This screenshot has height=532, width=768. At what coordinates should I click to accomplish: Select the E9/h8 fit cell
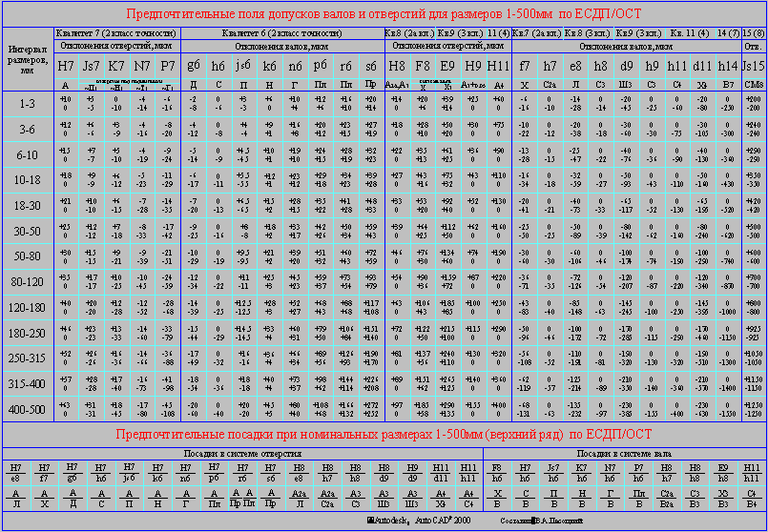723,472
